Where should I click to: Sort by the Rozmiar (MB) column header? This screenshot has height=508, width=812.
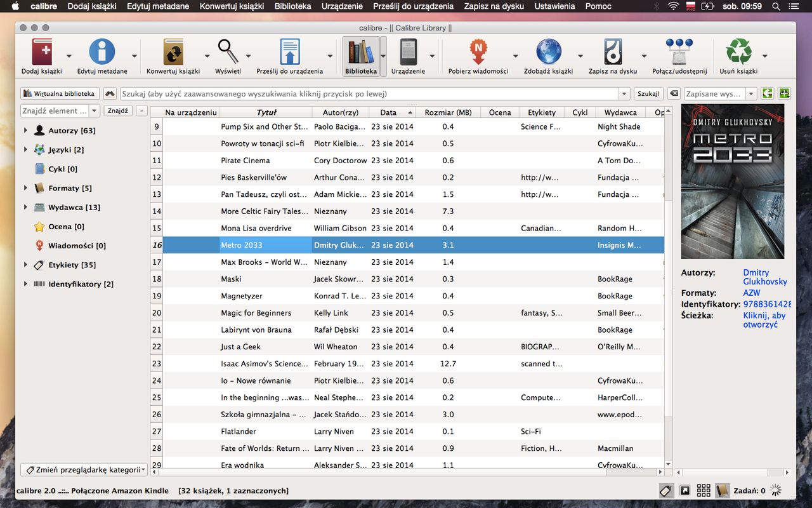pyautogui.click(x=448, y=112)
